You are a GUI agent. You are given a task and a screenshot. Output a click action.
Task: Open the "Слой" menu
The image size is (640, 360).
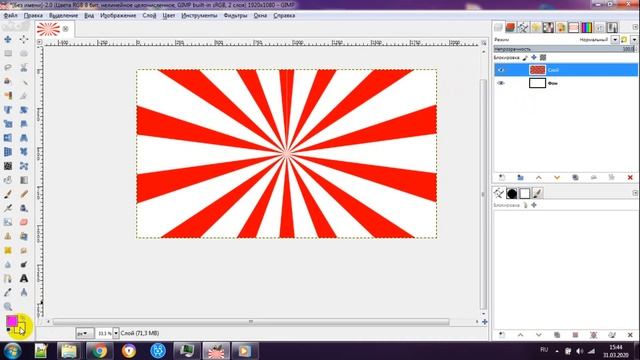pos(149,16)
